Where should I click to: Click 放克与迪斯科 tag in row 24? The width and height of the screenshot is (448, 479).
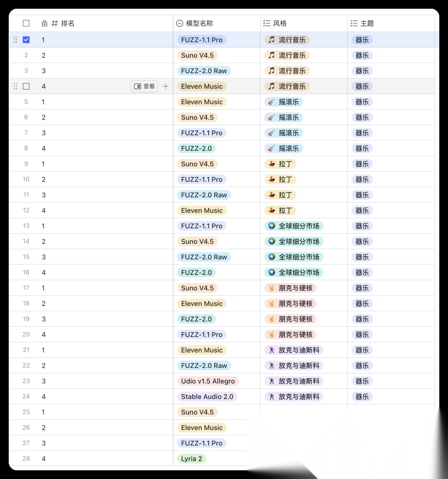(294, 396)
